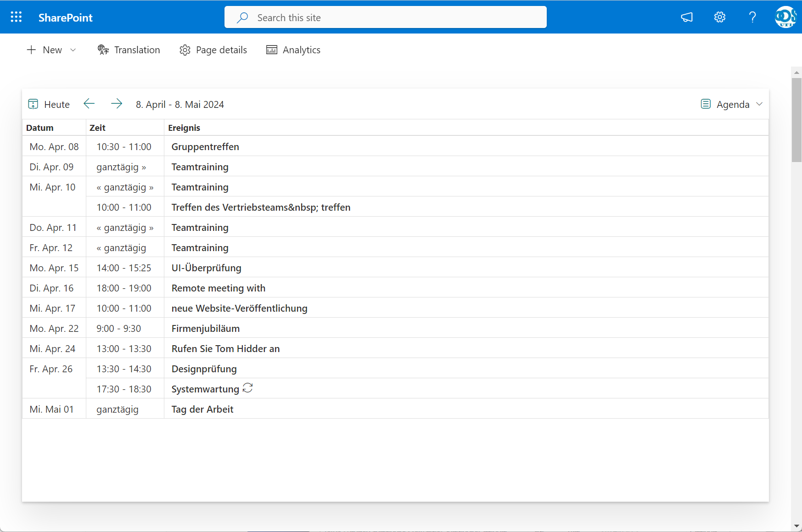Open the Translation command

[129, 50]
